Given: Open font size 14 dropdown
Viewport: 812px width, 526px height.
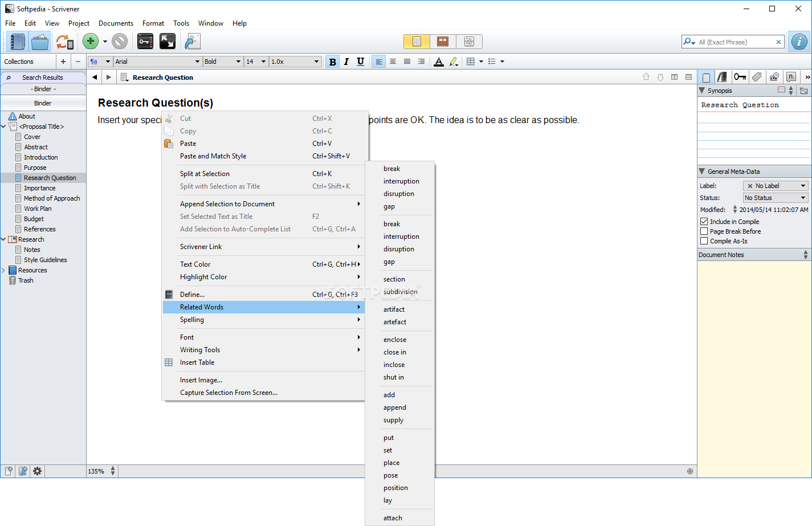Looking at the screenshot, I should click(256, 62).
